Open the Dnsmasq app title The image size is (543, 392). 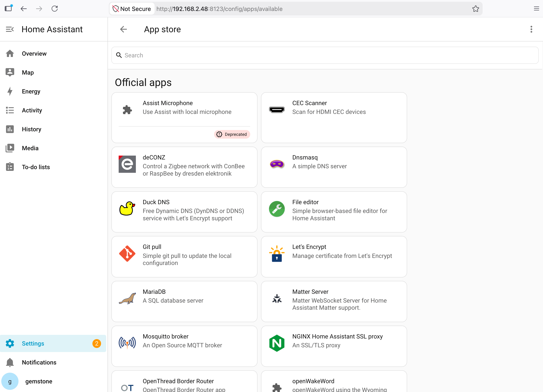305,157
